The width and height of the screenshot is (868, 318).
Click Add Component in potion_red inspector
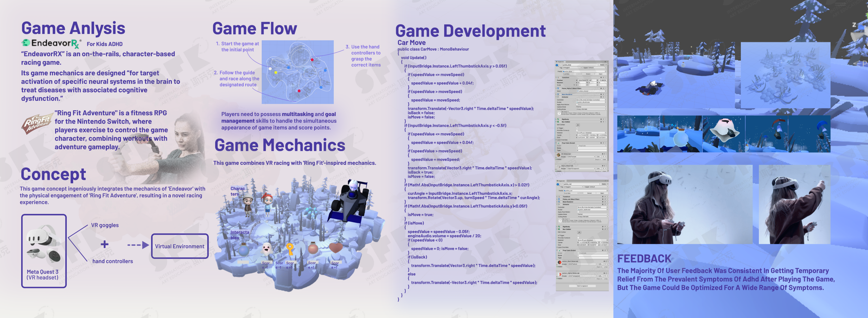583,286
